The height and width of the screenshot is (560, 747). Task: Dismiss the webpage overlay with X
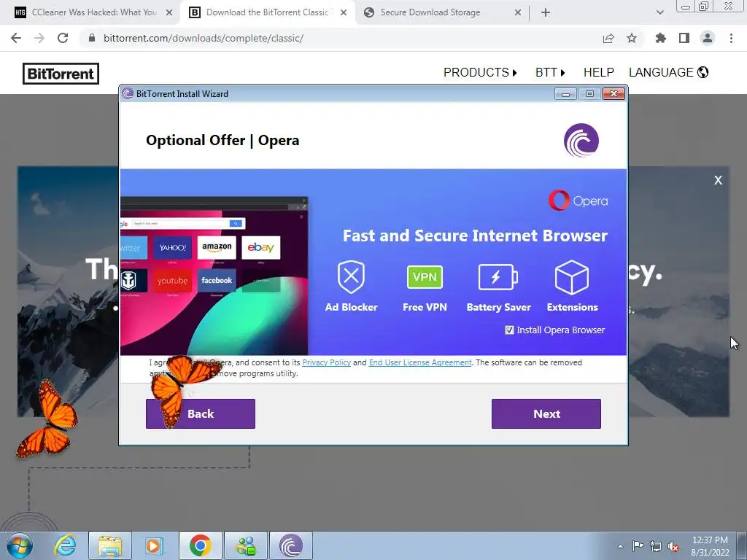pyautogui.click(x=718, y=180)
